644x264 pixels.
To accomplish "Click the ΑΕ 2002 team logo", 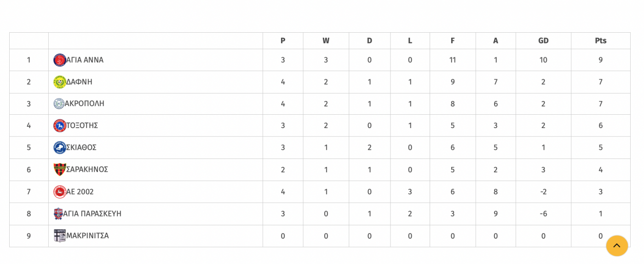I will tap(60, 192).
